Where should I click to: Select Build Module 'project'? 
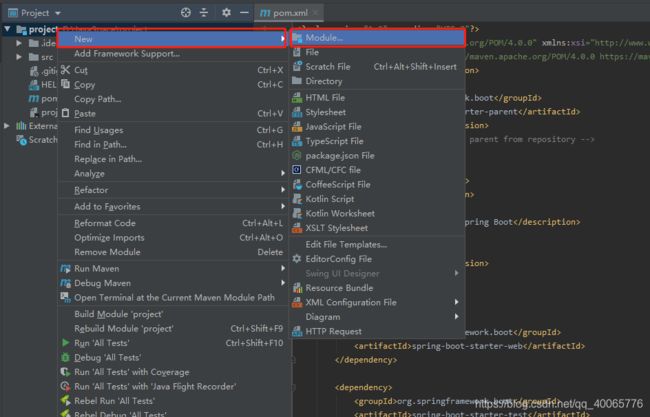(x=172, y=314)
